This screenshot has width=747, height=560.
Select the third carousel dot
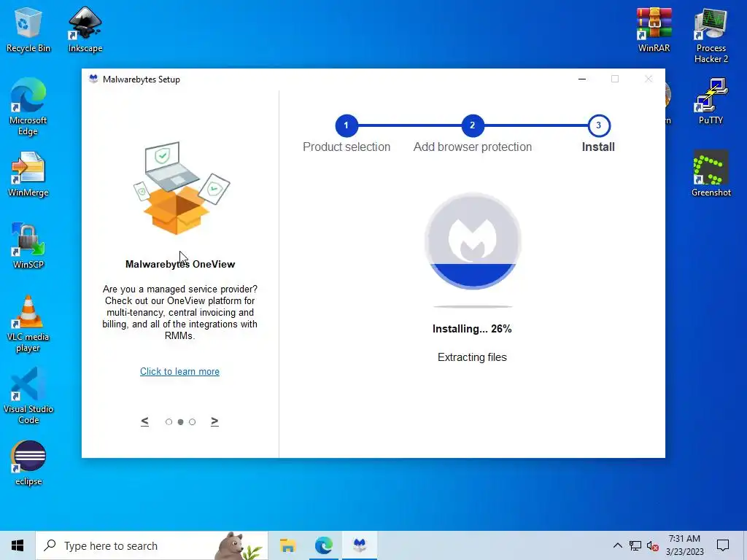(x=192, y=422)
